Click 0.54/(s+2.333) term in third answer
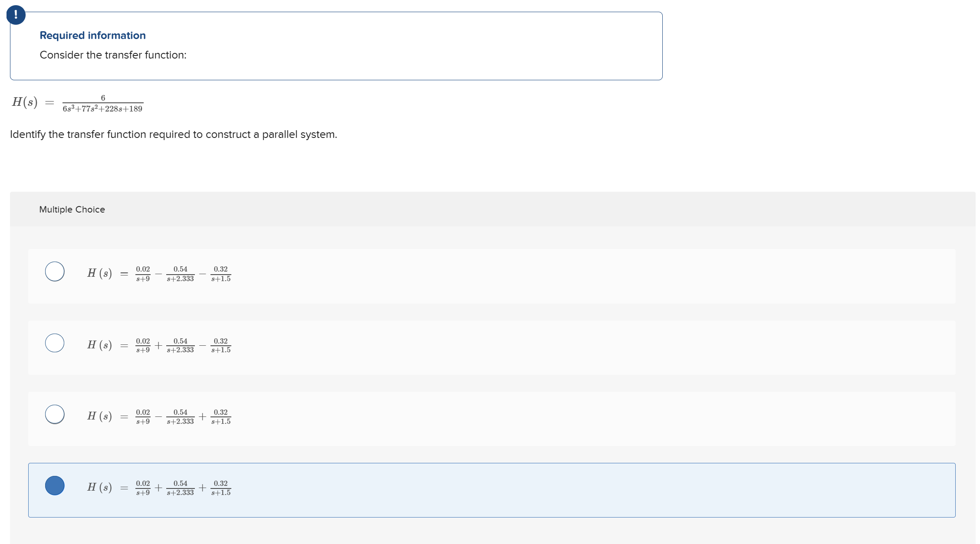 (180, 416)
